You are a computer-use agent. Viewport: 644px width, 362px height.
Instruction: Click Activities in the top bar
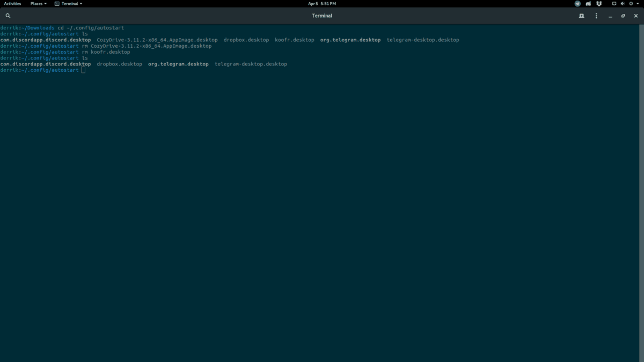coord(12,3)
